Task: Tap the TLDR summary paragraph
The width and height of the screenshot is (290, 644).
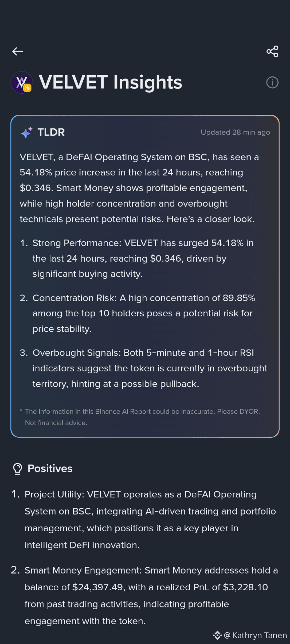Action: [139, 188]
